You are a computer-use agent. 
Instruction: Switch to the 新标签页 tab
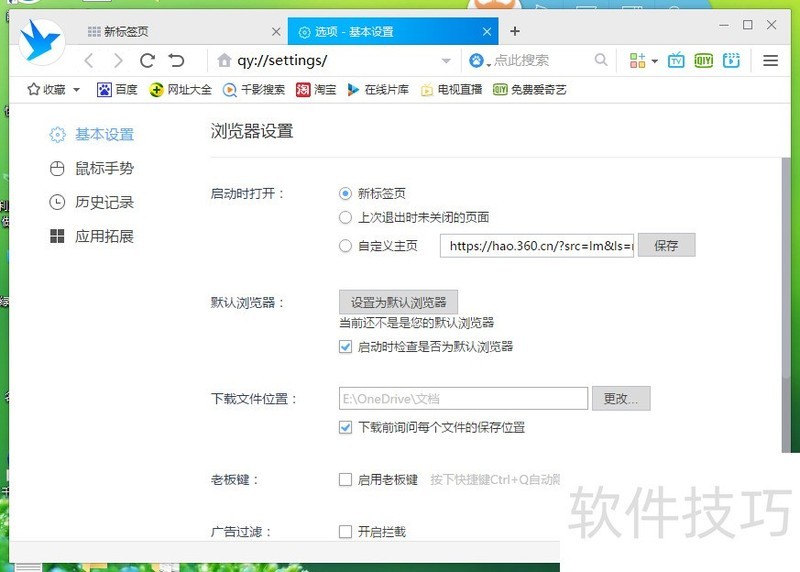pos(179,32)
